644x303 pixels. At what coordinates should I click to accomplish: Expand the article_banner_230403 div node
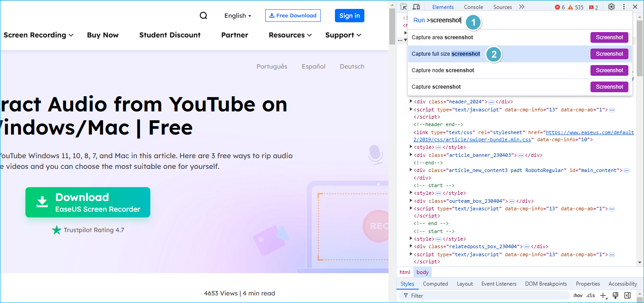coord(411,155)
